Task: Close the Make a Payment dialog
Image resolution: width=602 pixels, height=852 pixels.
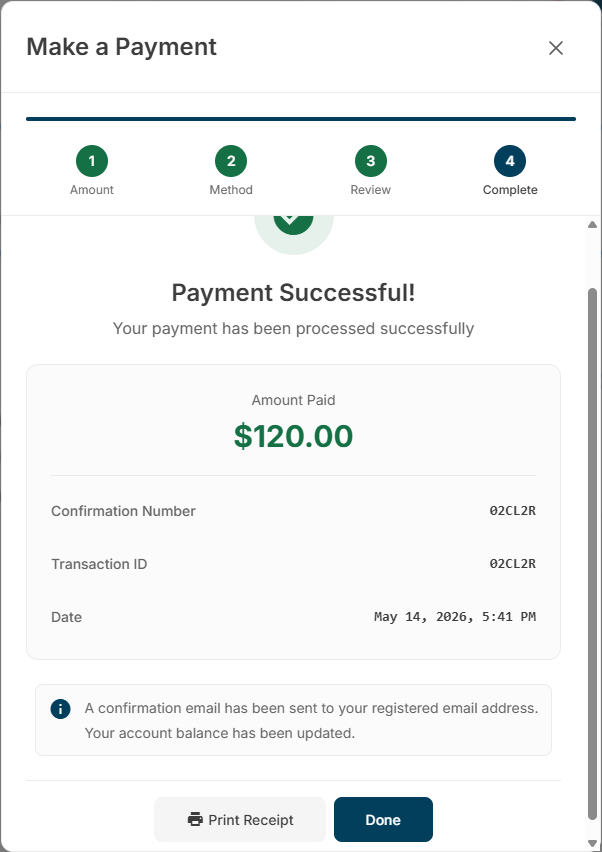Action: (555, 48)
